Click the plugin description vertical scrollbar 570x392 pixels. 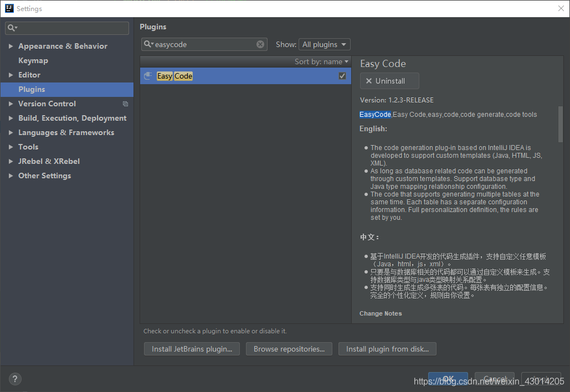click(x=560, y=124)
